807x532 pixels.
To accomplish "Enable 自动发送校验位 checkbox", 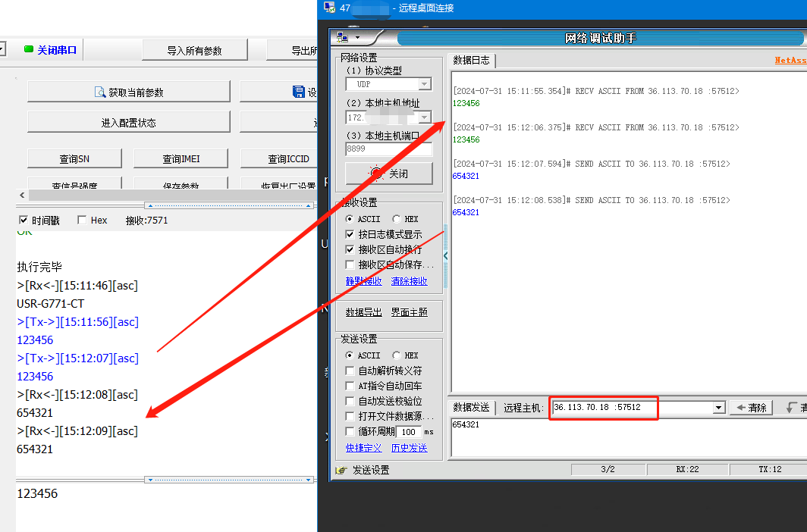I will tap(350, 401).
